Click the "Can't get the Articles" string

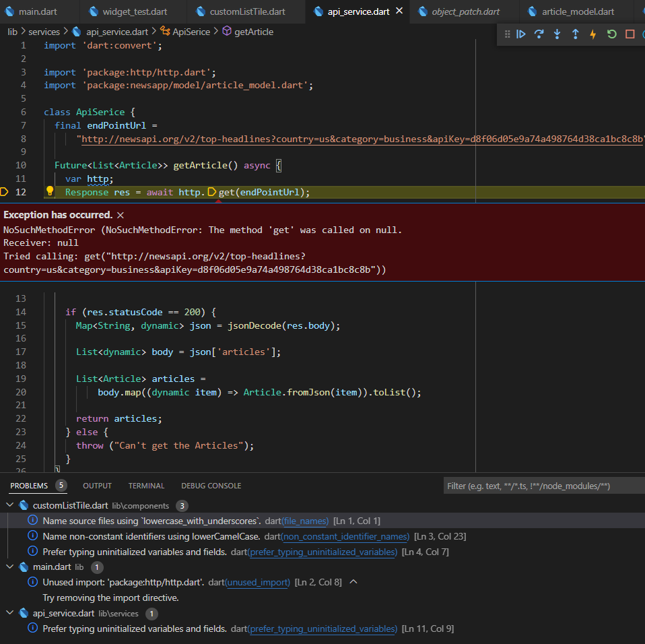pos(178,446)
